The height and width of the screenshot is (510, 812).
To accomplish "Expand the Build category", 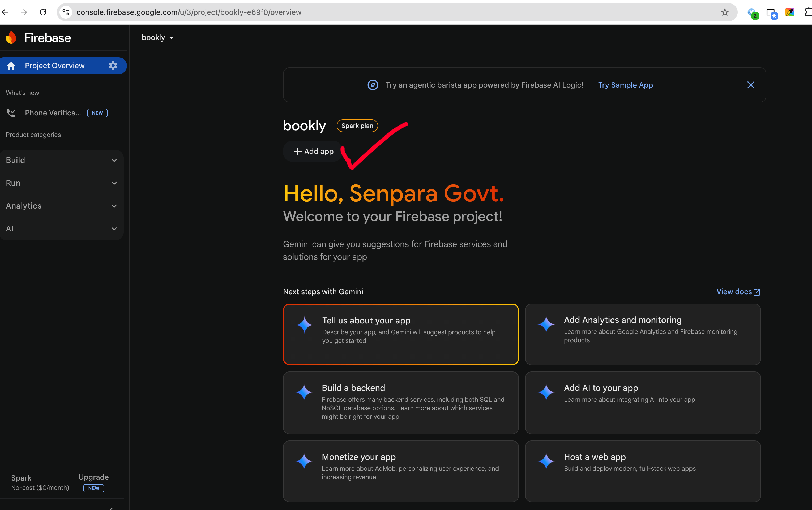I will [61, 160].
